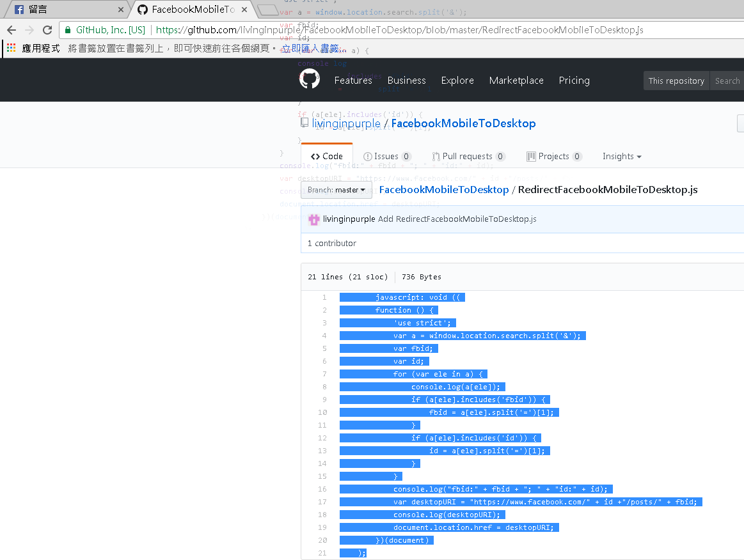The width and height of the screenshot is (744, 560).
Task: Click the for (var ele in a) code line
Action: 438,374
